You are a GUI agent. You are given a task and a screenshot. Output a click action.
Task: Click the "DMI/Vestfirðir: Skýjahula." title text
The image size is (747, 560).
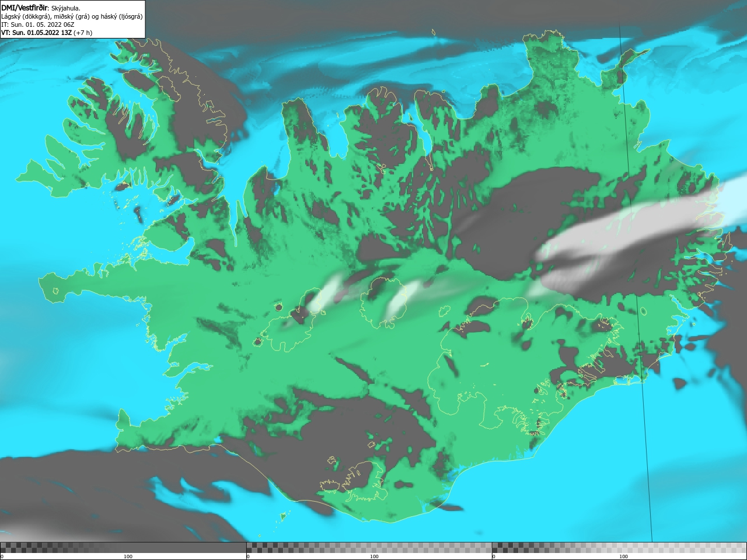point(41,8)
